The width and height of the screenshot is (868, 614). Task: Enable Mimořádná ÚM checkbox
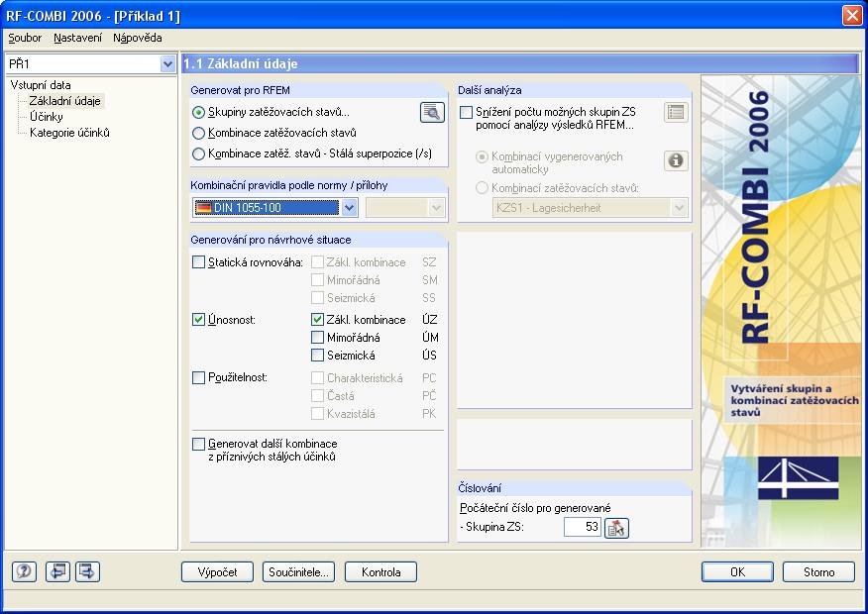coord(317,338)
